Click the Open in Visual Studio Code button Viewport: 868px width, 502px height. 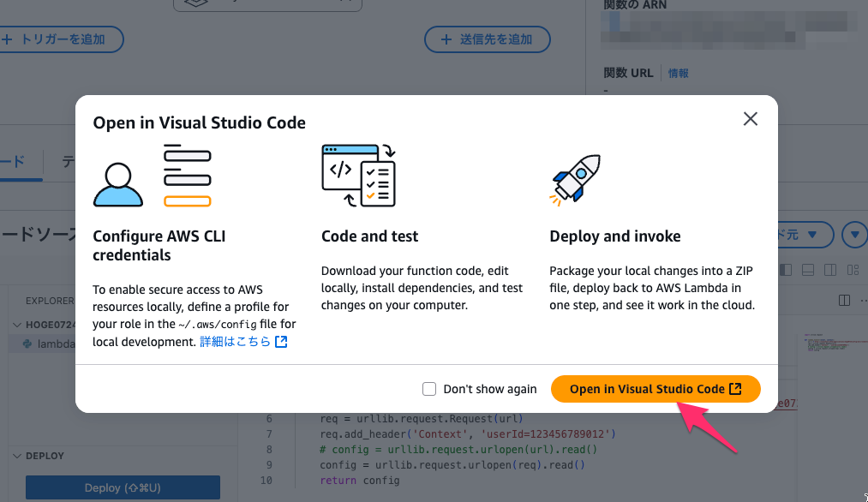tap(655, 389)
